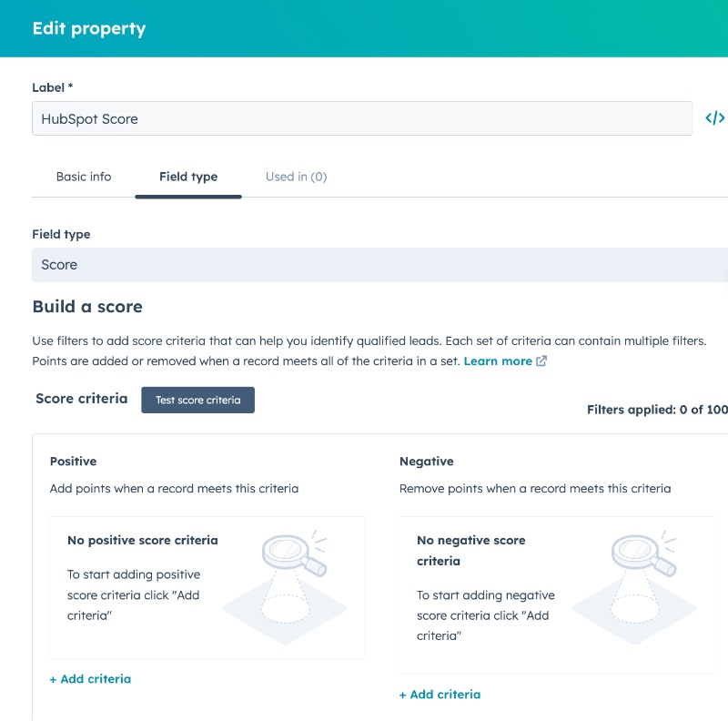Click the external link icon after Learn more
The width and height of the screenshot is (728, 721).
(x=541, y=361)
